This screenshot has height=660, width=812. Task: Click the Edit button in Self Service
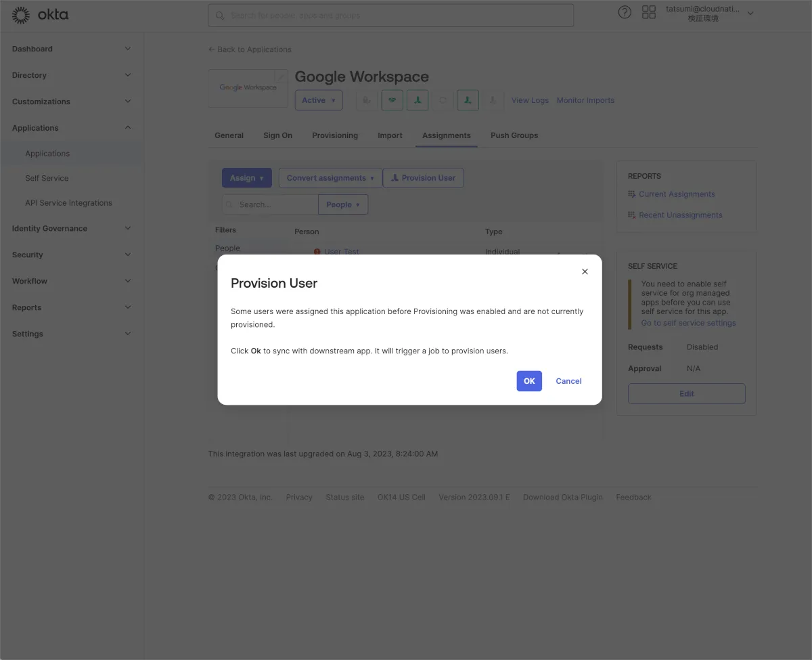(687, 393)
